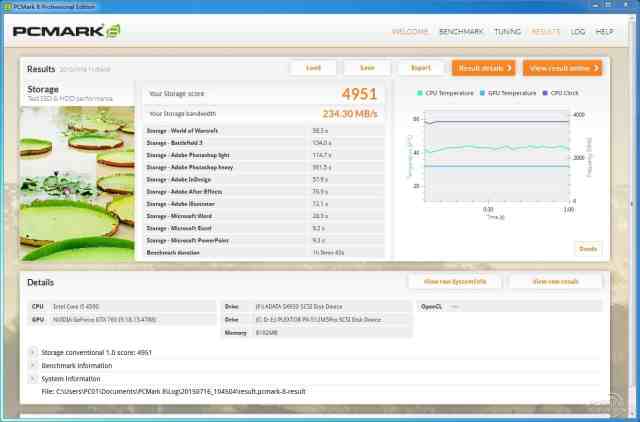
Task: Click the Save results button
Action: [367, 68]
